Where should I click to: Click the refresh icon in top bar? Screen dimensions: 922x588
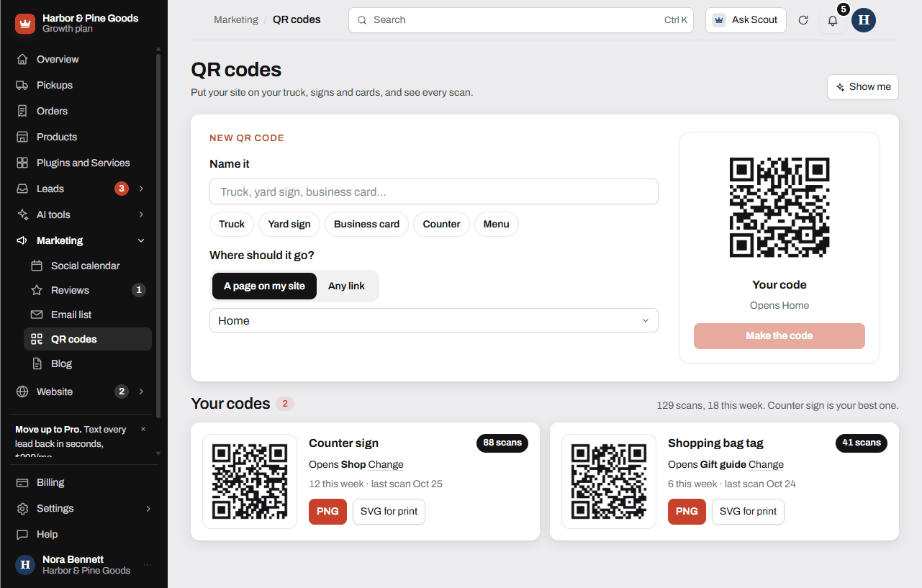tap(803, 20)
